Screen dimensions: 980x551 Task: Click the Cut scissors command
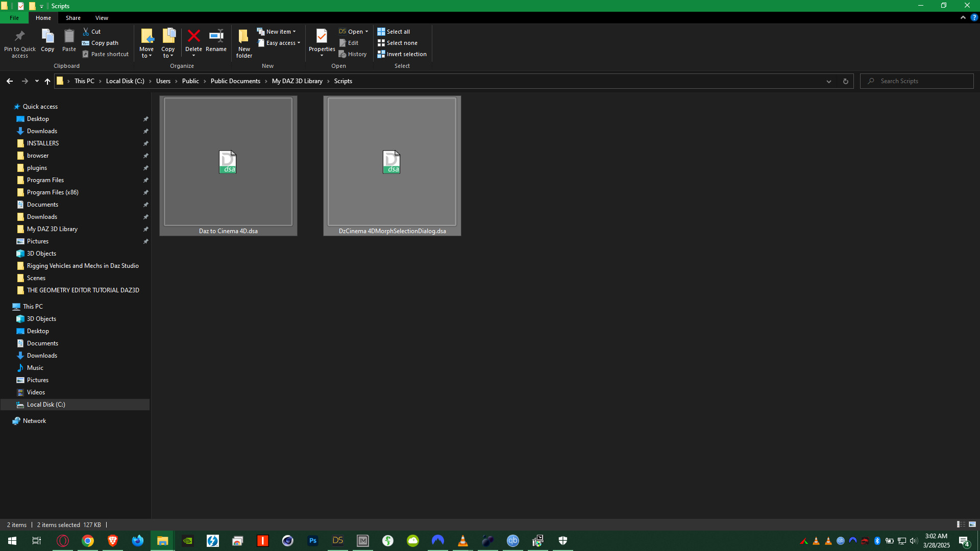(x=92, y=32)
